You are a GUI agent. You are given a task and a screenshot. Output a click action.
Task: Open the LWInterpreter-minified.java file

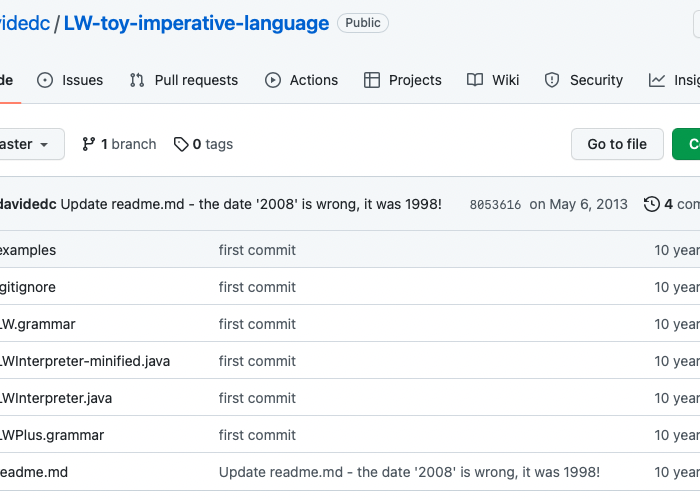click(84, 361)
